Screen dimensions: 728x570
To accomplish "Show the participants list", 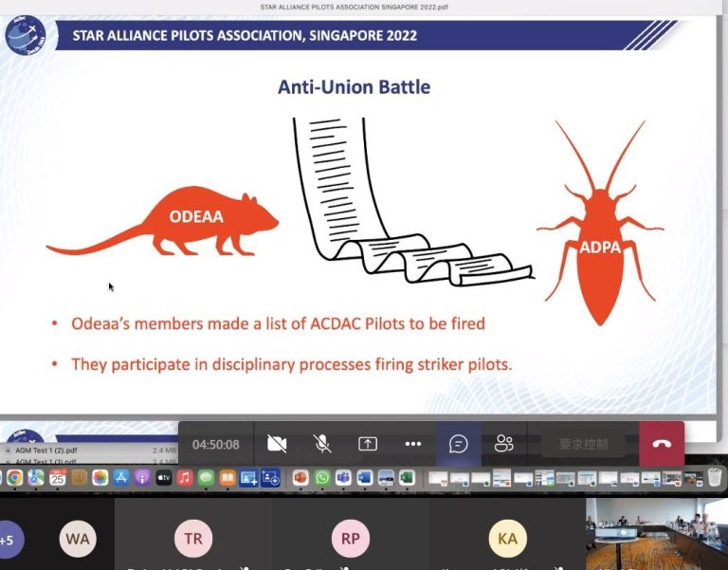I will pos(503,444).
